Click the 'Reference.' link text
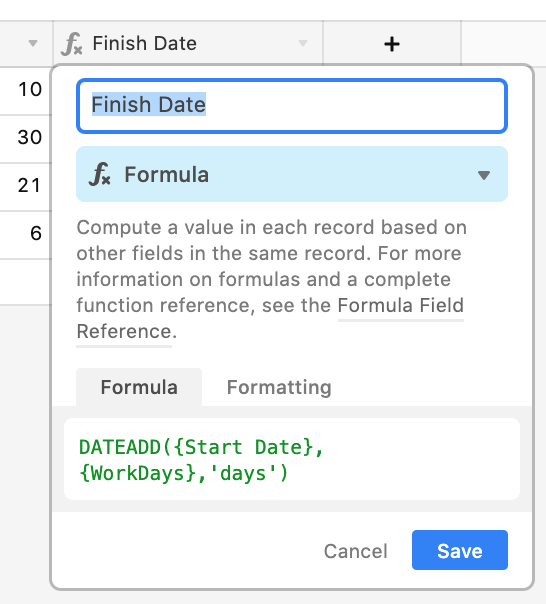This screenshot has height=604, width=546. pos(126,332)
